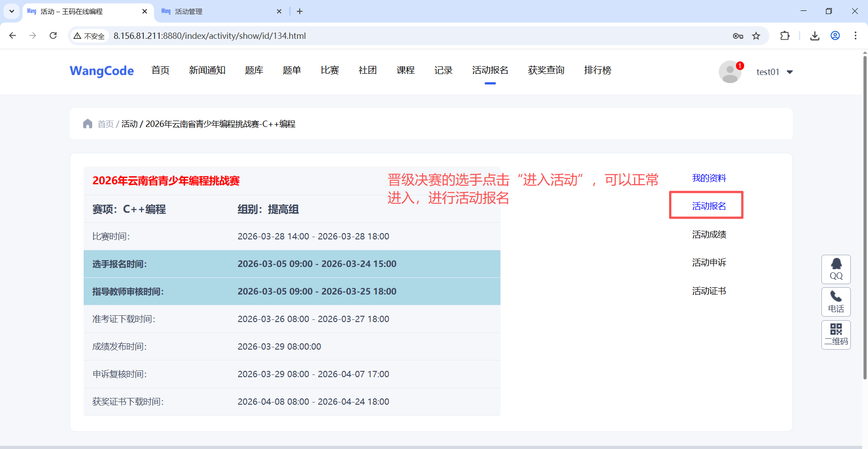Reload the current page
This screenshot has height=449, width=868.
(x=53, y=36)
